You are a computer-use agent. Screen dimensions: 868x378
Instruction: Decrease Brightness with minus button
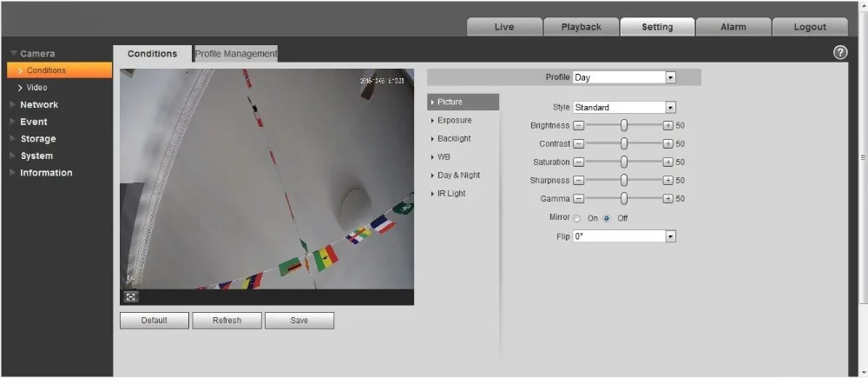coord(578,126)
